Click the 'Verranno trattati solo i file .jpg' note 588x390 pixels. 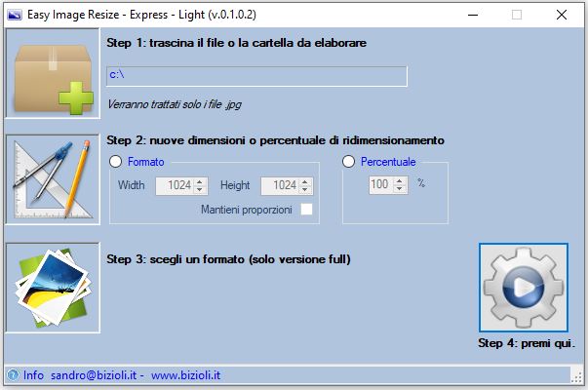pos(175,104)
